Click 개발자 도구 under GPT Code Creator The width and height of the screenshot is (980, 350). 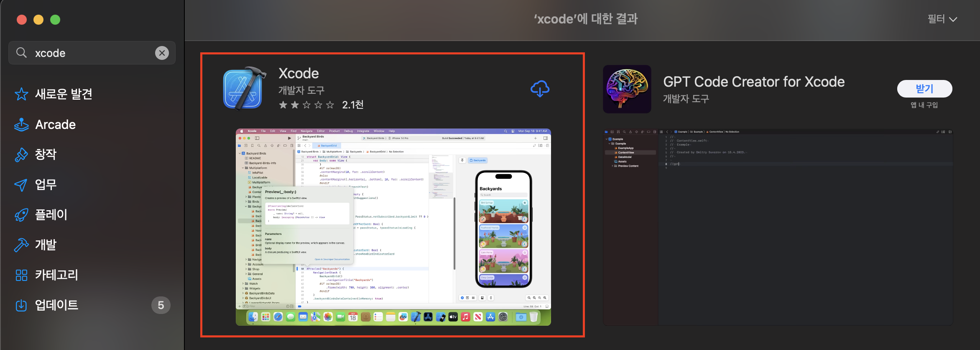686,99
